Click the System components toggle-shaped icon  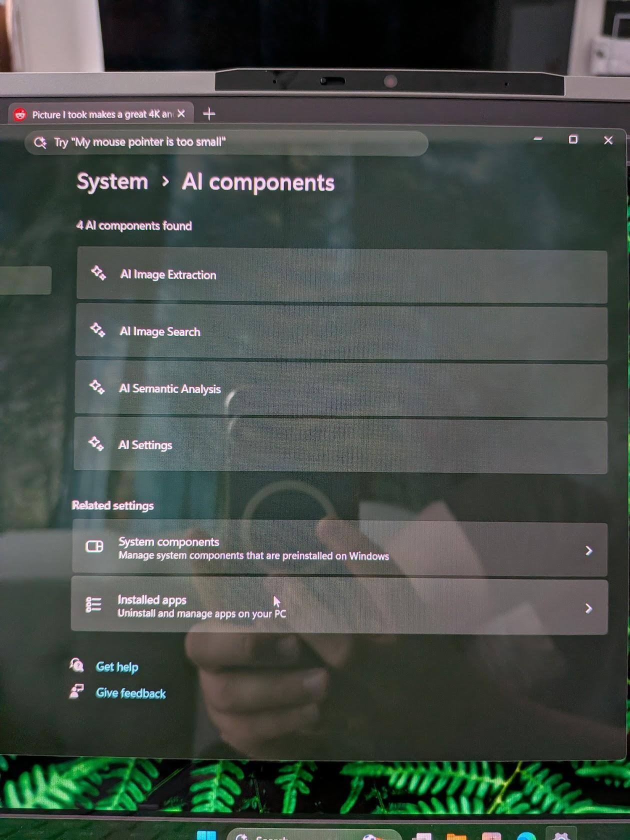pyautogui.click(x=94, y=546)
